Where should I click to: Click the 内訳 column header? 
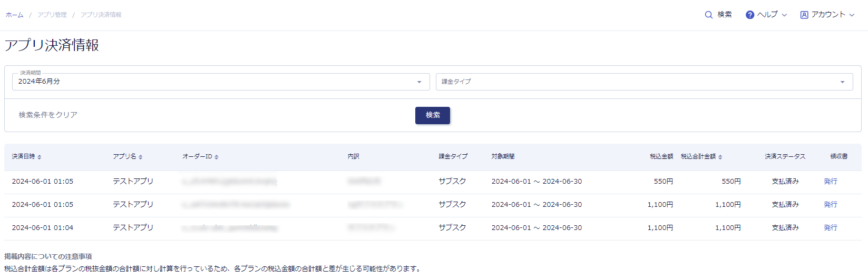(354, 156)
